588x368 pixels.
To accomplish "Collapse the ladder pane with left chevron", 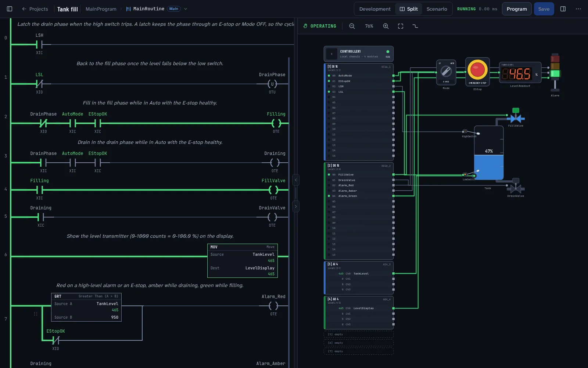I will (296, 180).
